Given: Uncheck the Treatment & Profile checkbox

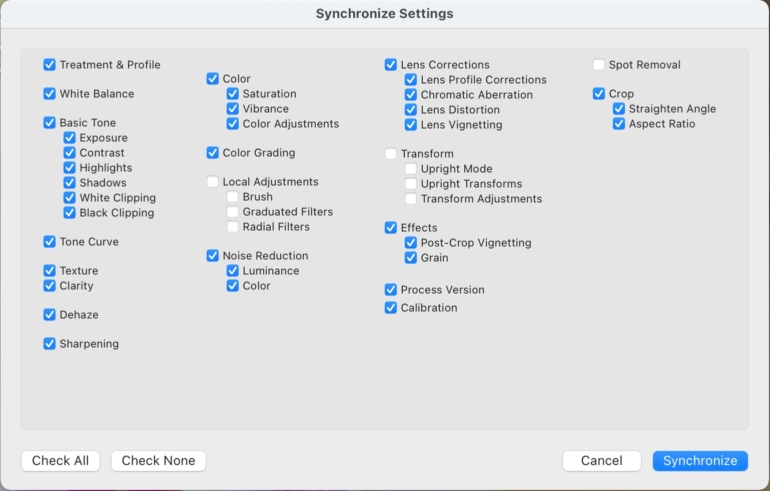Looking at the screenshot, I should 50,65.
